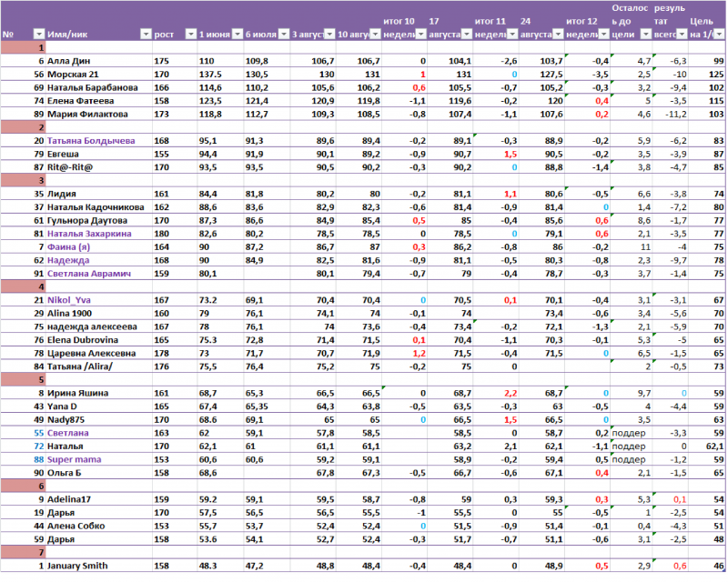The image size is (728, 582).
Task: Open the рост column filter dropdown
Action: point(189,35)
